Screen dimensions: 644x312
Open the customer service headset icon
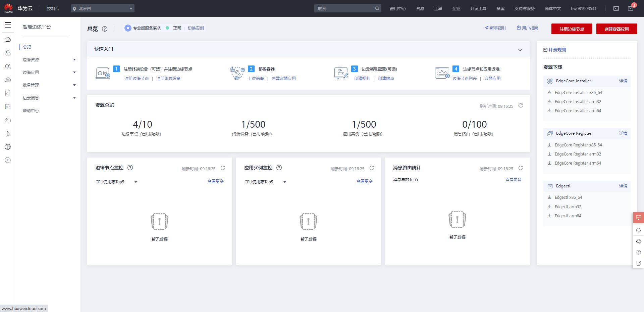[639, 241]
